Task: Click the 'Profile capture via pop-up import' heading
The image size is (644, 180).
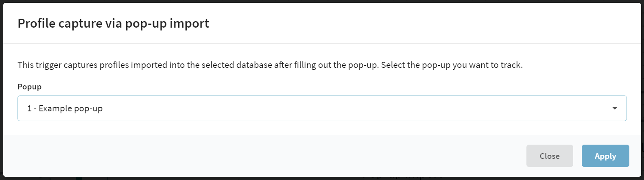Action: 113,24
